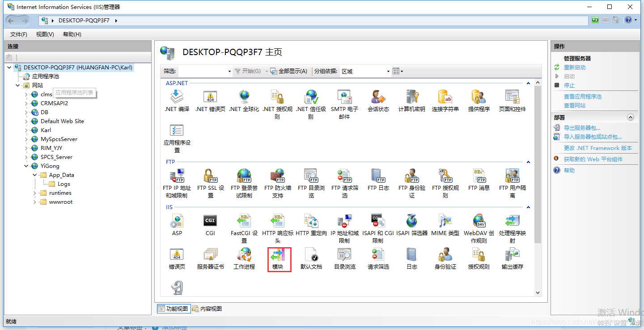
Task: Click 停止 in the actions pane
Action: (x=569, y=86)
